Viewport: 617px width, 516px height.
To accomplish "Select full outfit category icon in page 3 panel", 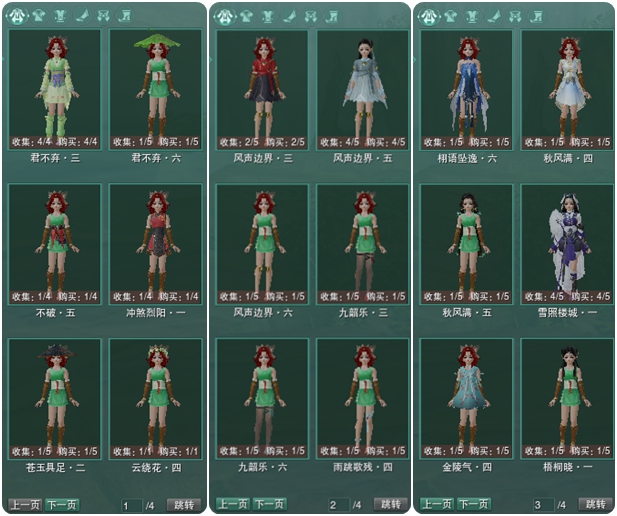I will 429,17.
